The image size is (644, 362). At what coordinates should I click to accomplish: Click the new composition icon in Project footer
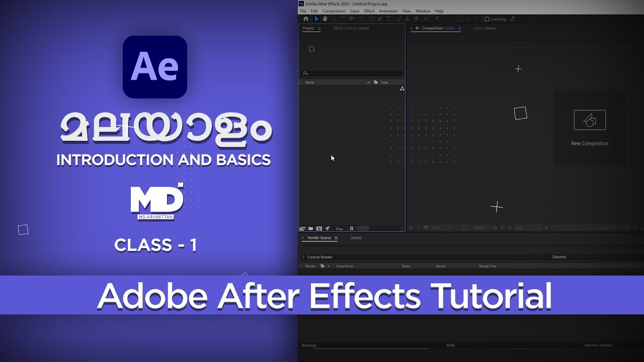pos(319,229)
